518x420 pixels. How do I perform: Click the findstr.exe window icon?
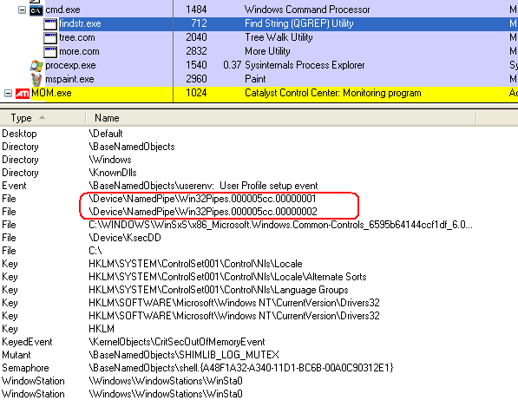click(50, 24)
